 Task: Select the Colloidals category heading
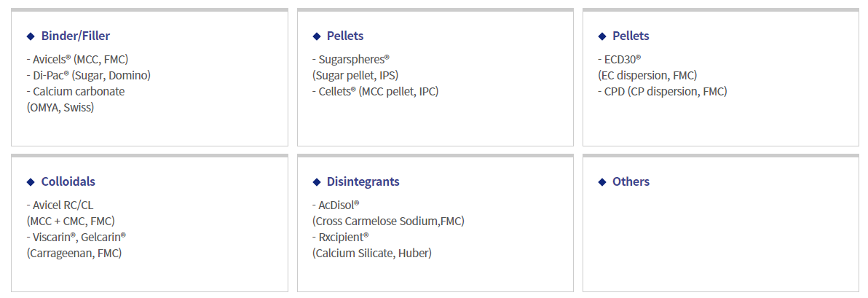point(68,181)
